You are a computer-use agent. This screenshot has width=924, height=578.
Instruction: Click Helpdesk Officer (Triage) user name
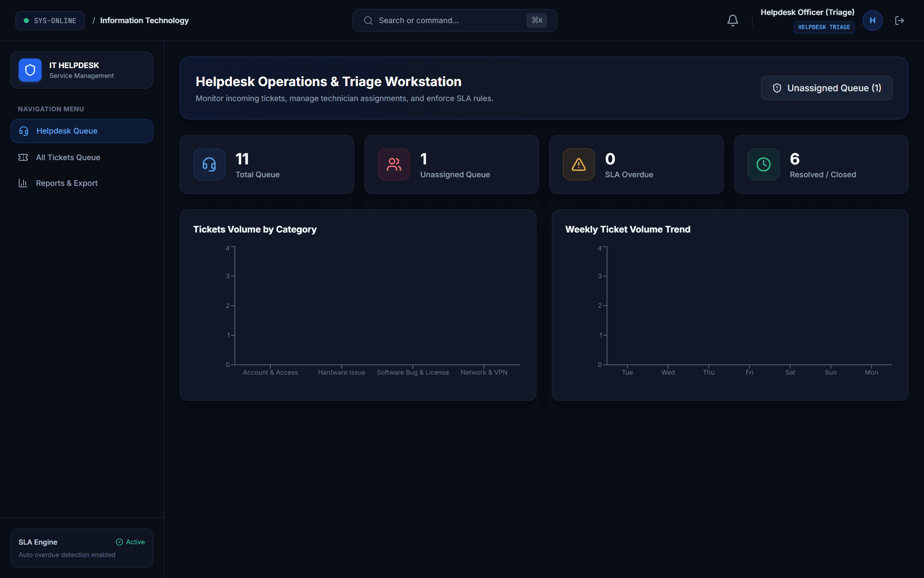click(807, 12)
